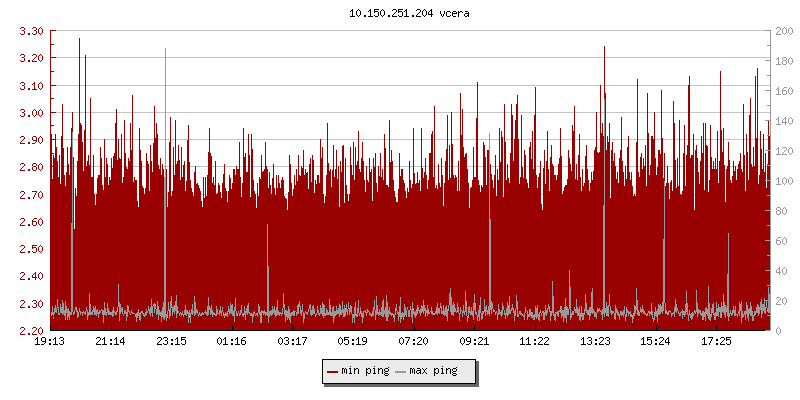Click the gray max ping legend swatch
Viewport: 800px width, 400px height.
tap(402, 371)
